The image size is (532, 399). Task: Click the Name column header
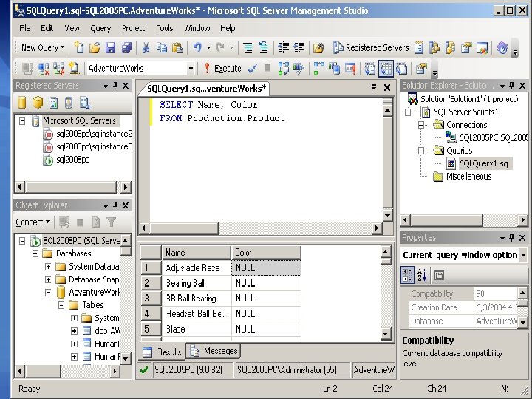pyautogui.click(x=197, y=253)
